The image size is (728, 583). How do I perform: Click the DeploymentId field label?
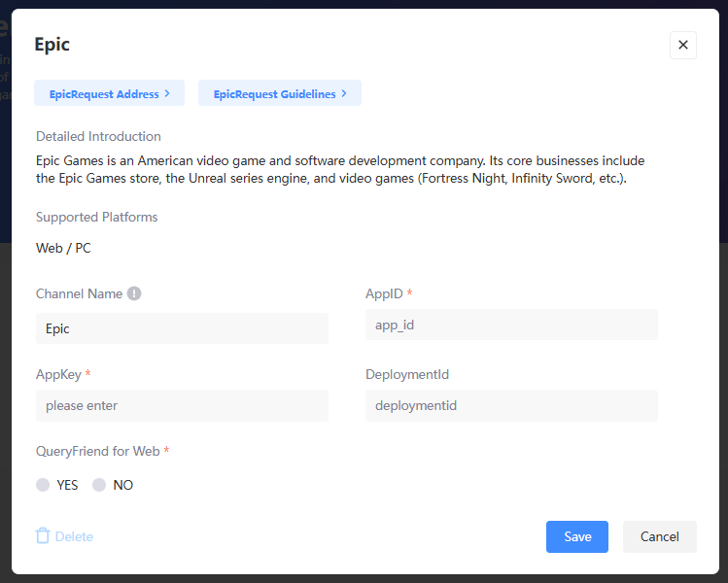[x=407, y=375]
